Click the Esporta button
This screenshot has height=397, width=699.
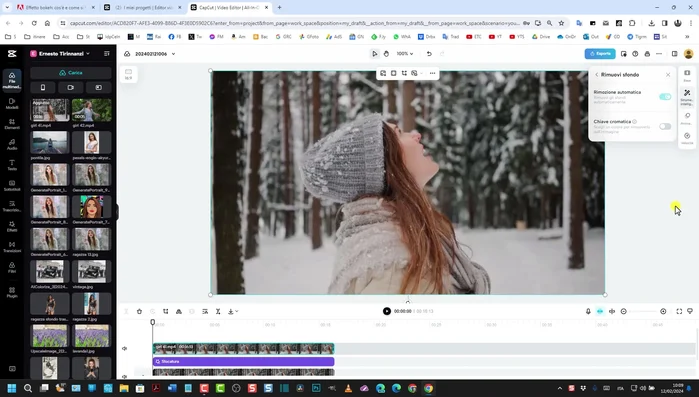click(x=600, y=53)
